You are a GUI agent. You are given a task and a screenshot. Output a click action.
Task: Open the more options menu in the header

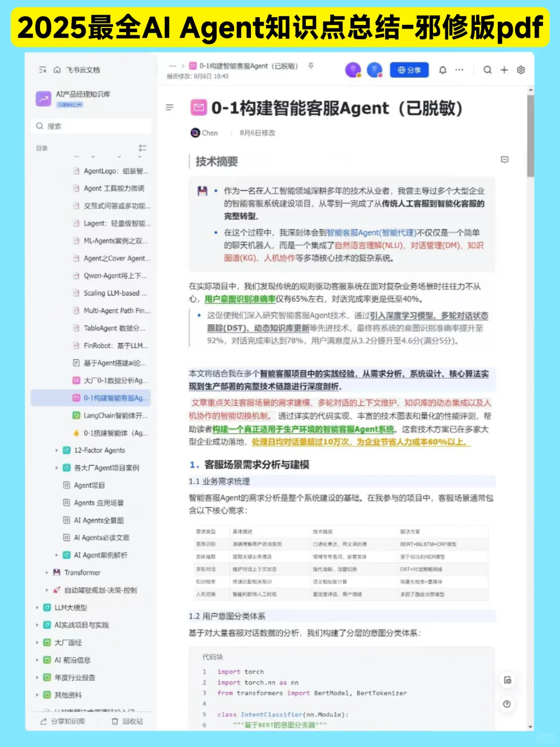(x=459, y=70)
